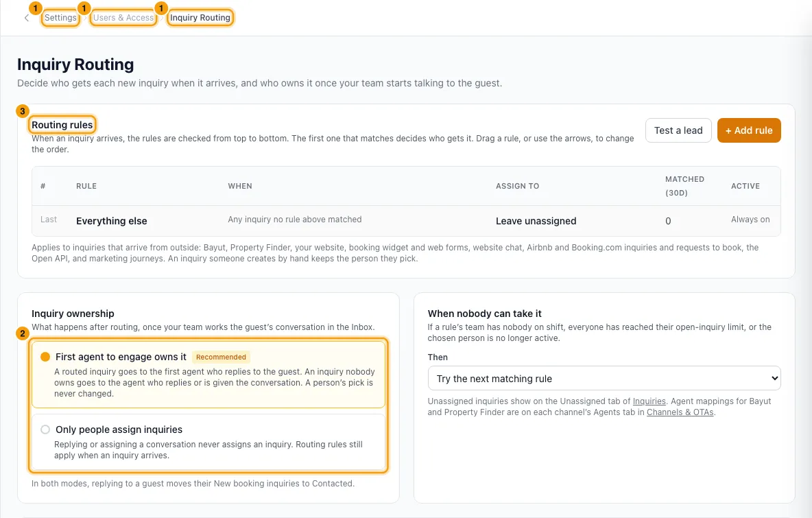Go to Users & Access breadcrumb
Viewport: 812px width, 518px height.
click(x=123, y=18)
